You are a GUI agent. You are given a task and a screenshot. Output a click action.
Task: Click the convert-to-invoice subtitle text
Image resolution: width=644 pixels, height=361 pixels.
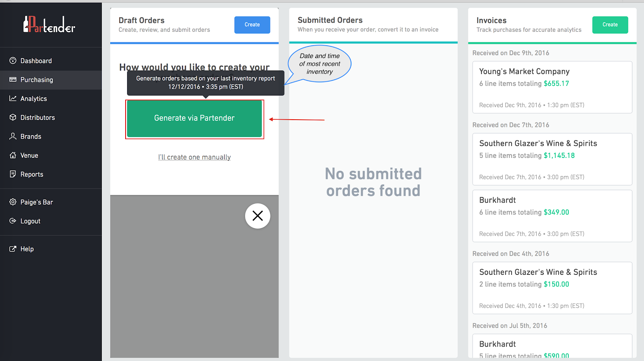coord(368,29)
